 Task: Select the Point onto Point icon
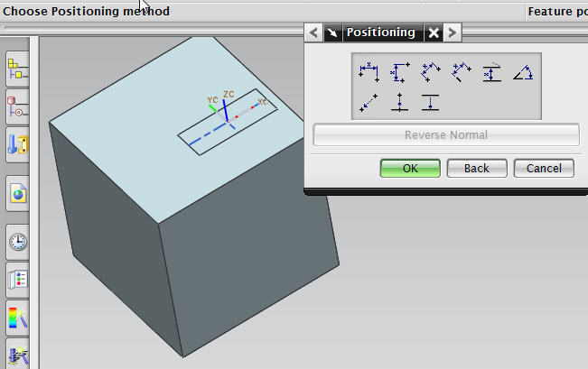coord(369,103)
